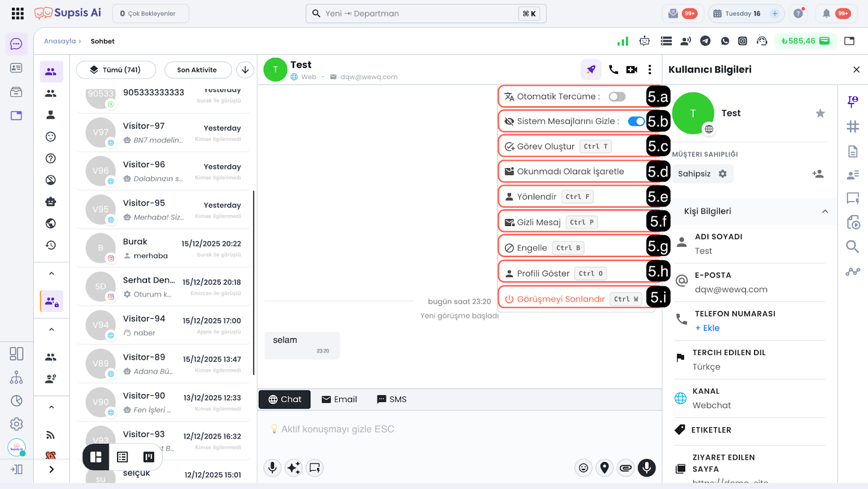Click the phone call icon in chat header

[613, 69]
